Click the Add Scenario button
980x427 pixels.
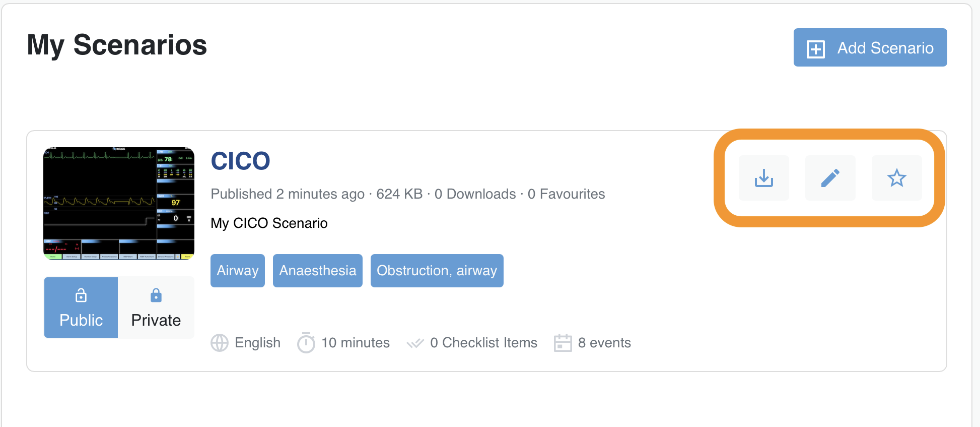coord(870,47)
